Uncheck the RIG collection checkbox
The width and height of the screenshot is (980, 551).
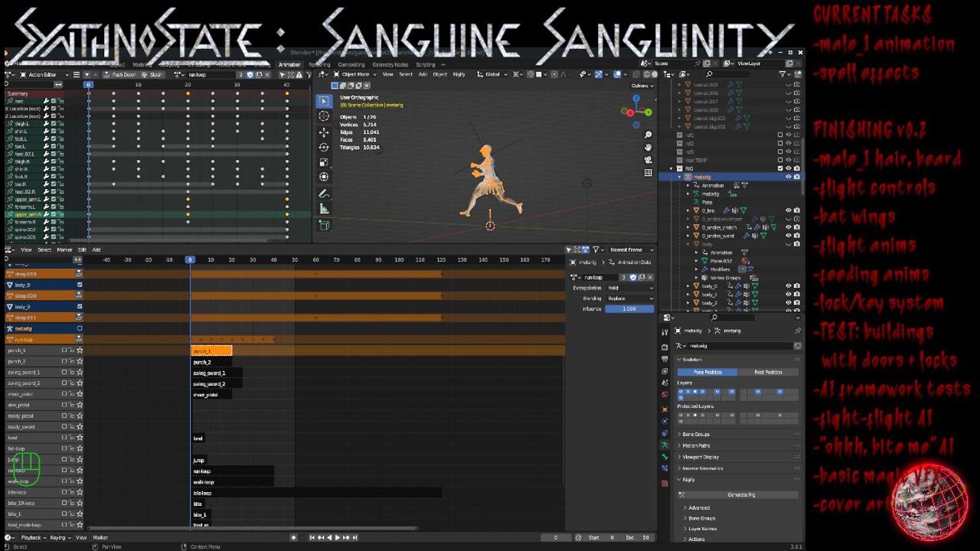[780, 168]
